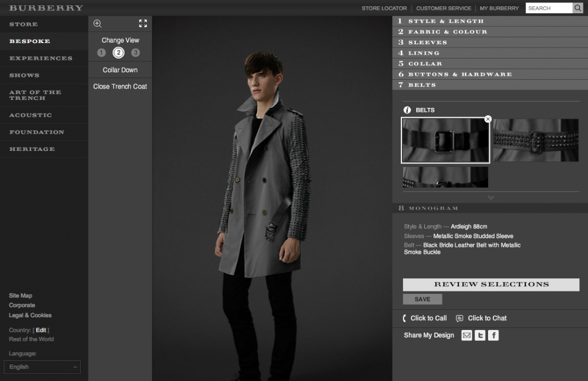
Task: Share the design on Facebook
Action: [493, 335]
